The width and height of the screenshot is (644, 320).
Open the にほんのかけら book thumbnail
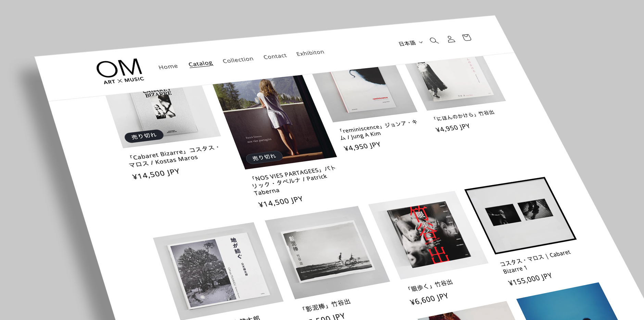click(x=455, y=83)
